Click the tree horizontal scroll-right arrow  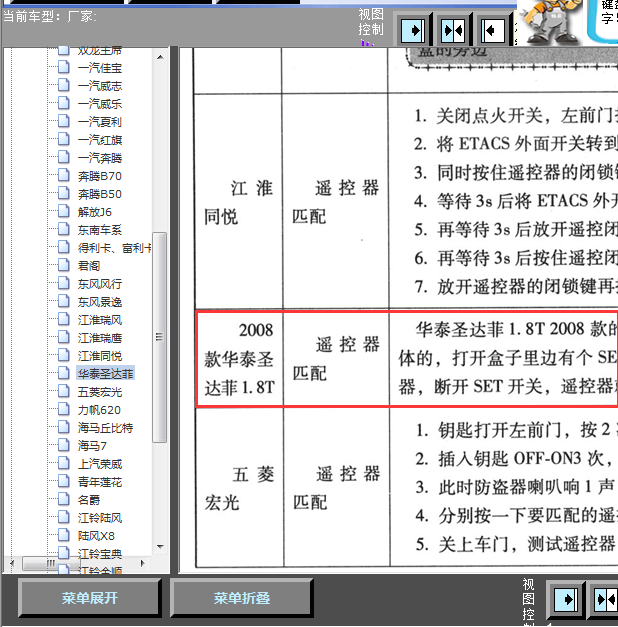click(x=143, y=563)
